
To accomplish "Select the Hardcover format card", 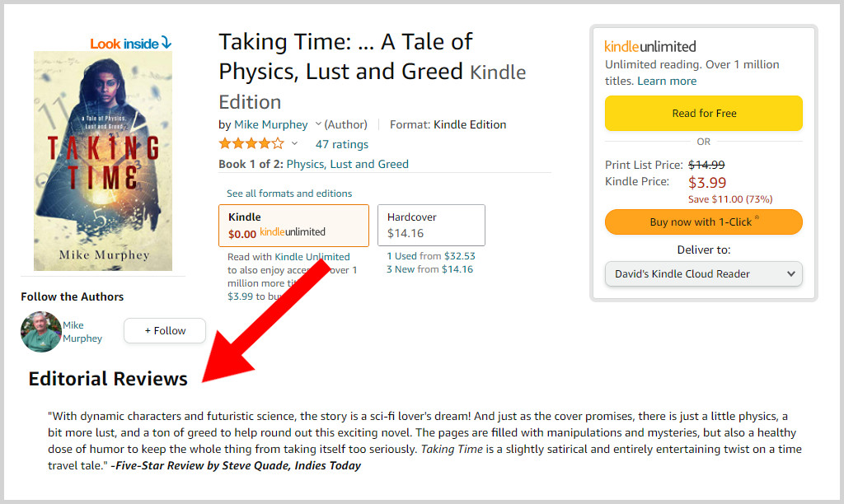I will (x=430, y=225).
